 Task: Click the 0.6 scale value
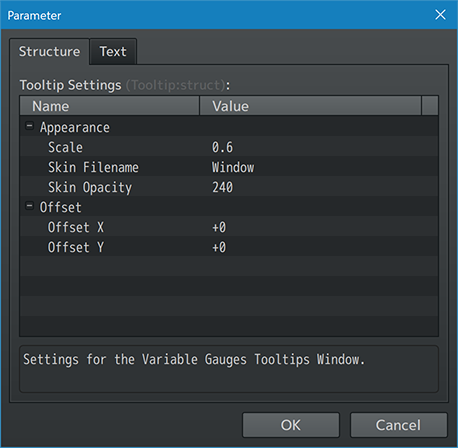click(x=222, y=147)
